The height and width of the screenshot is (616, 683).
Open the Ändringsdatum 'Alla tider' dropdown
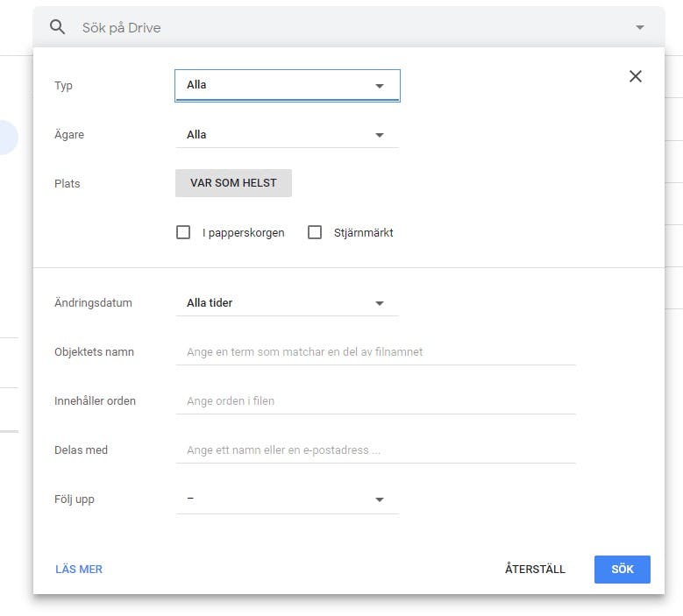coord(287,303)
